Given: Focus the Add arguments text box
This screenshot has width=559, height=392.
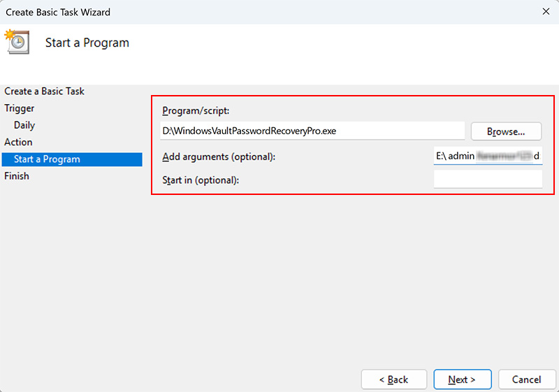Looking at the screenshot, I should point(488,157).
